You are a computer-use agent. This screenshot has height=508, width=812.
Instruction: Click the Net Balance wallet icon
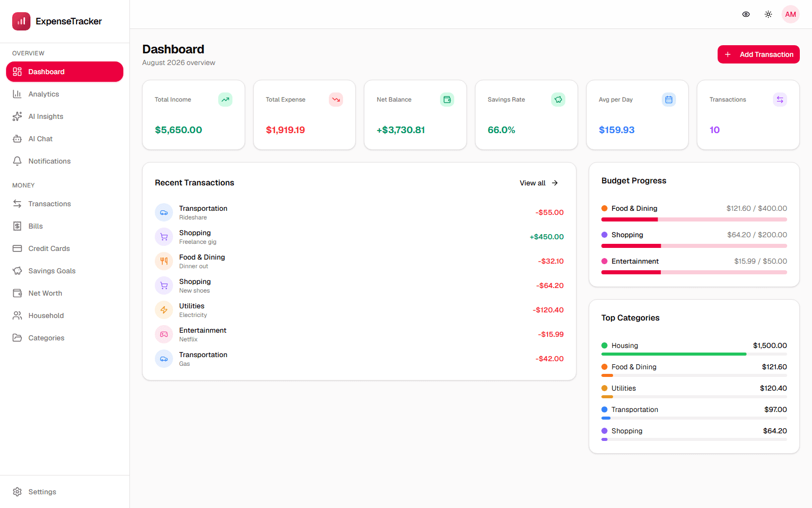click(447, 100)
